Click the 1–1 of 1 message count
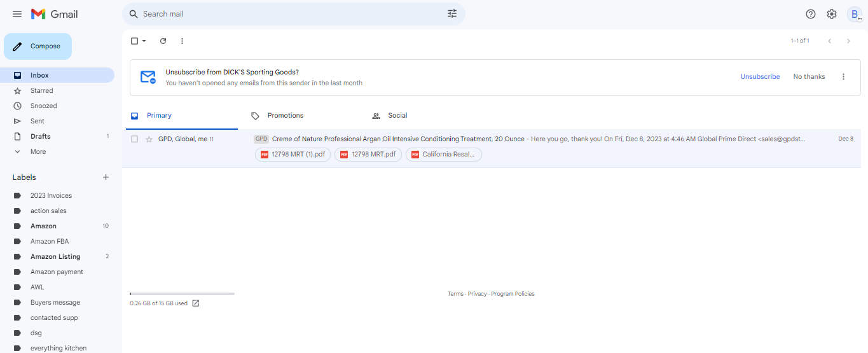Image resolution: width=868 pixels, height=353 pixels. coord(800,41)
